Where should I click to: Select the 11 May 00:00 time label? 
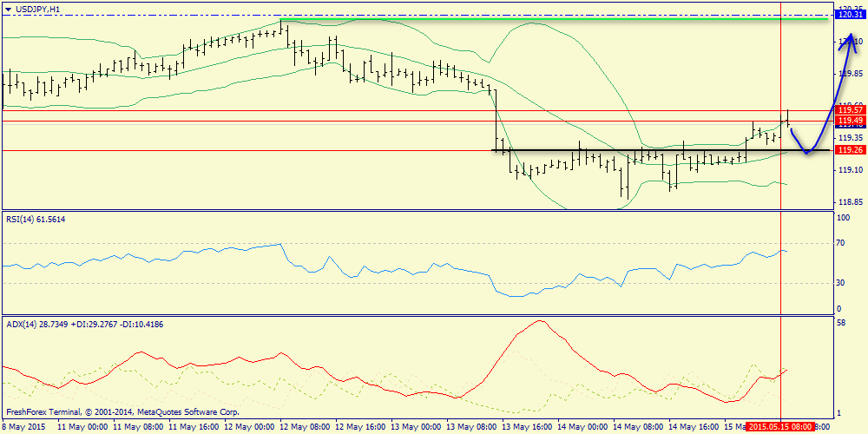pos(82,427)
